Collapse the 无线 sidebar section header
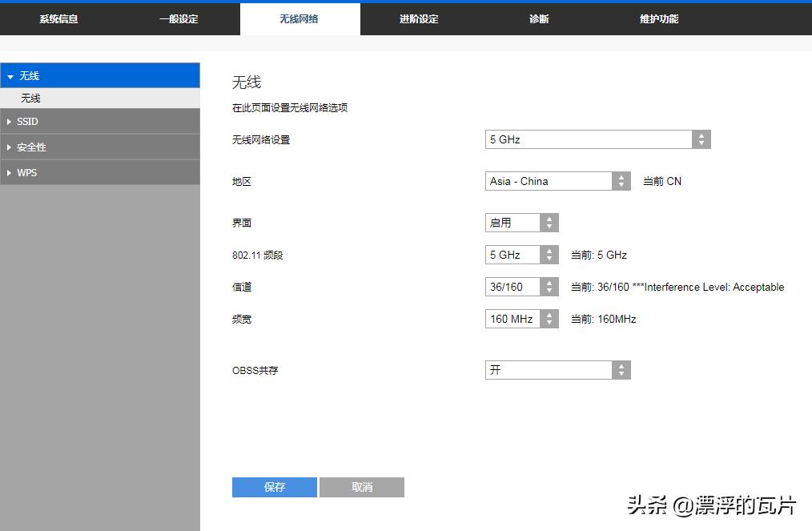 (x=100, y=75)
